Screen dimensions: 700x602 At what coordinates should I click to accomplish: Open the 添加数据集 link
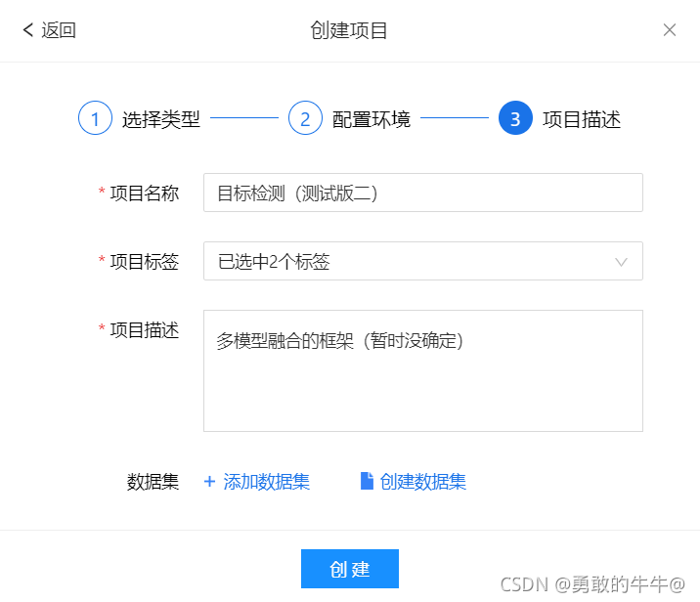(267, 482)
